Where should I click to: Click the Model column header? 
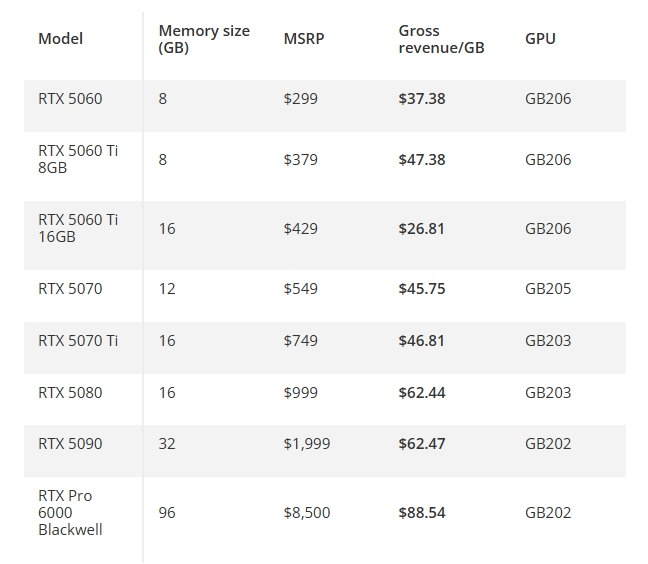60,40
